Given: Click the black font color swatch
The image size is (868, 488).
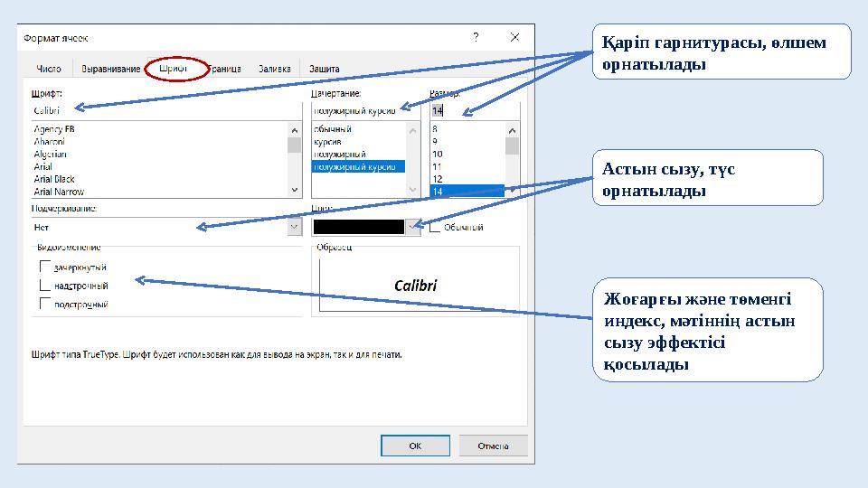Looking at the screenshot, I should [x=359, y=227].
